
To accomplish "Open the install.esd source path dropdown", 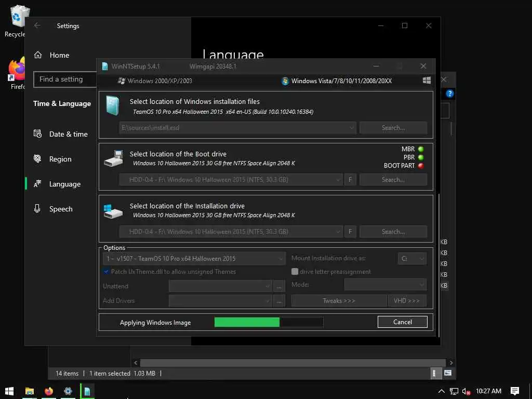I will (x=237, y=128).
